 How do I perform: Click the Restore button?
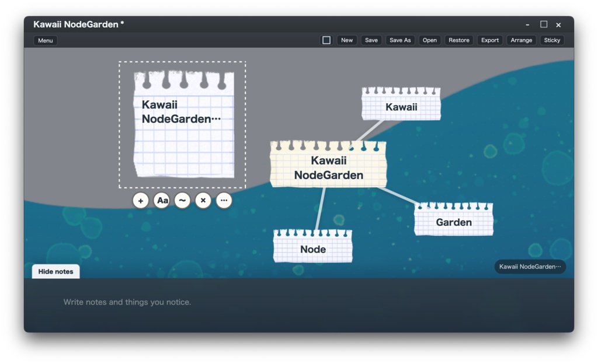coord(459,40)
